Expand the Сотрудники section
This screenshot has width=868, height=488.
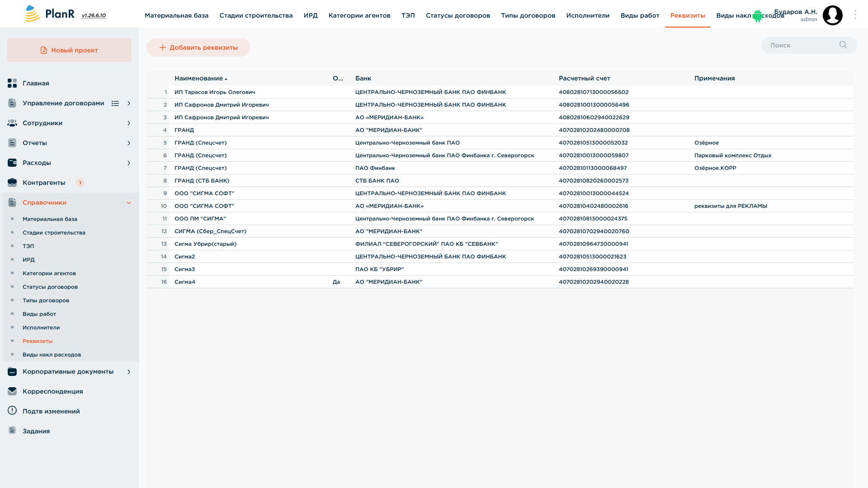point(129,123)
